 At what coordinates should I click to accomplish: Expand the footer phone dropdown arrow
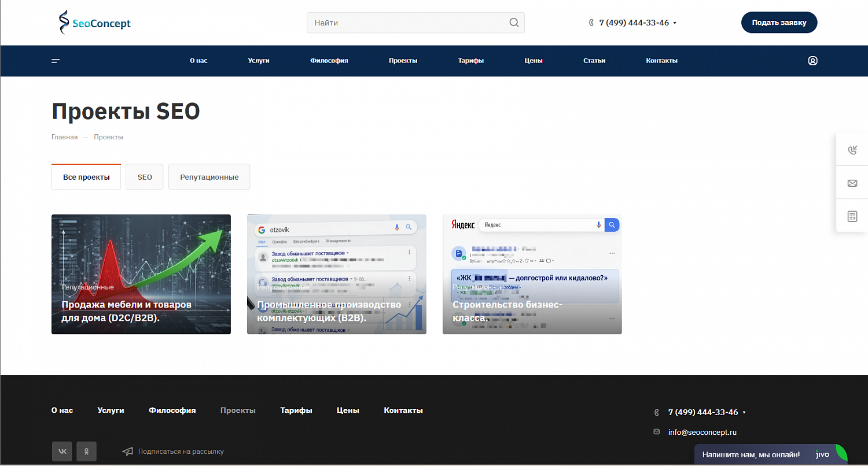click(x=744, y=413)
